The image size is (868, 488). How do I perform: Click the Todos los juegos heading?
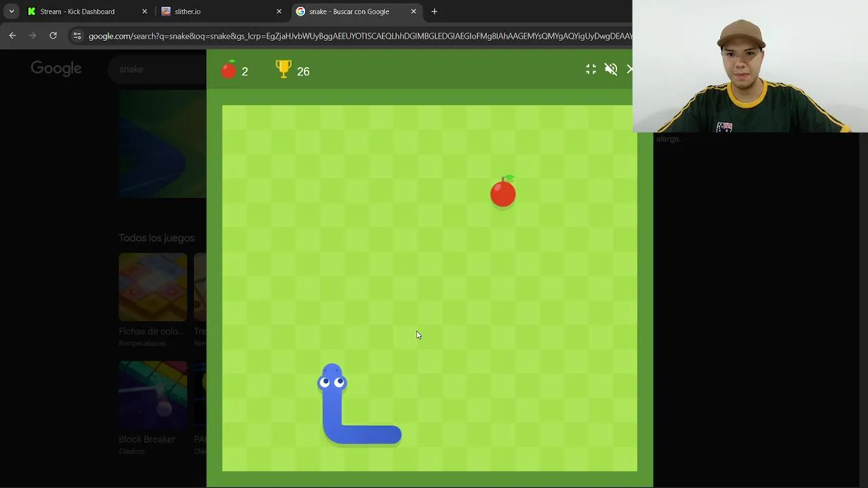[157, 238]
